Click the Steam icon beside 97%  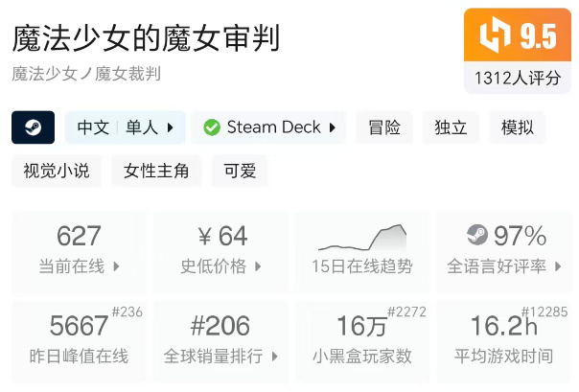click(x=476, y=236)
